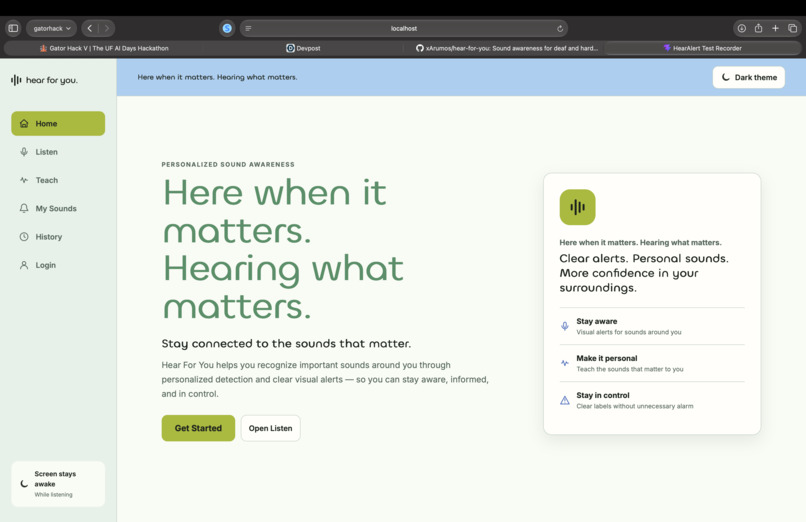Click the banner tagline text in the blue bar
The width and height of the screenshot is (806, 522).
[217, 77]
